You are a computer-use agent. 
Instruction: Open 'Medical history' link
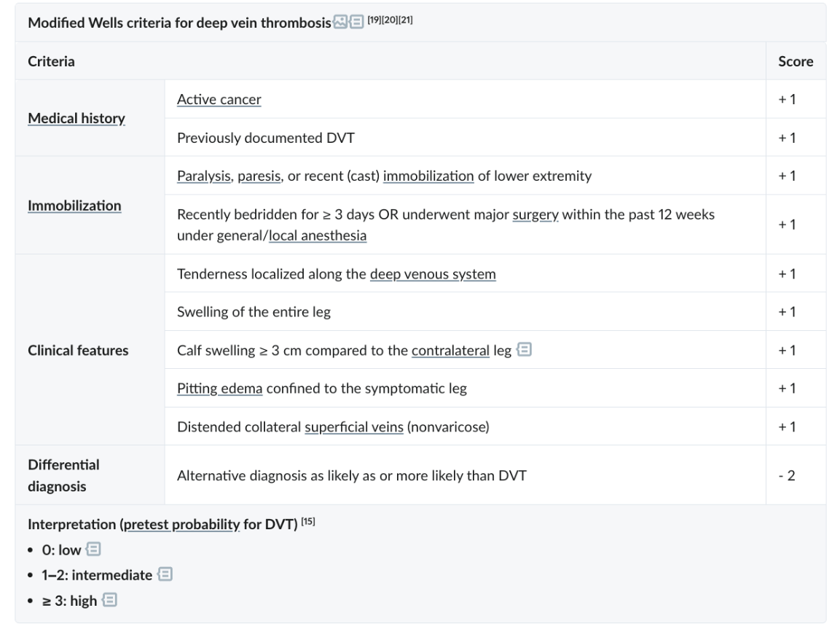pos(76,119)
